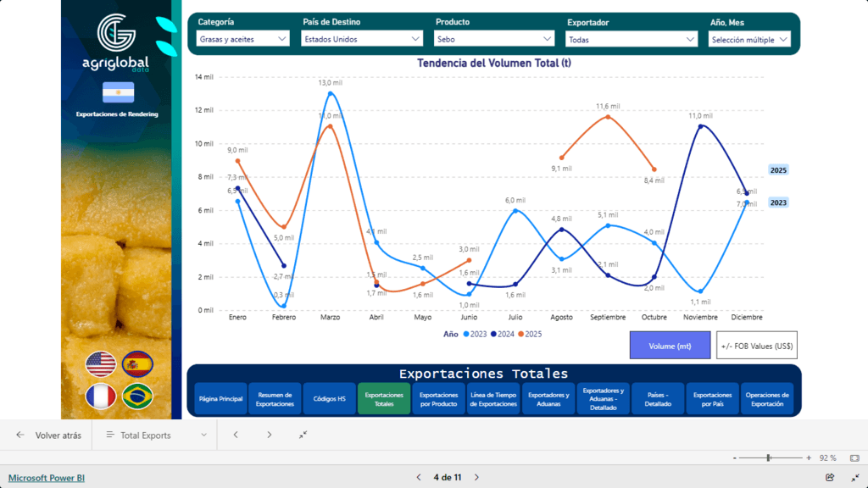Toggle +/- FOB Values (US$) view

[757, 346]
